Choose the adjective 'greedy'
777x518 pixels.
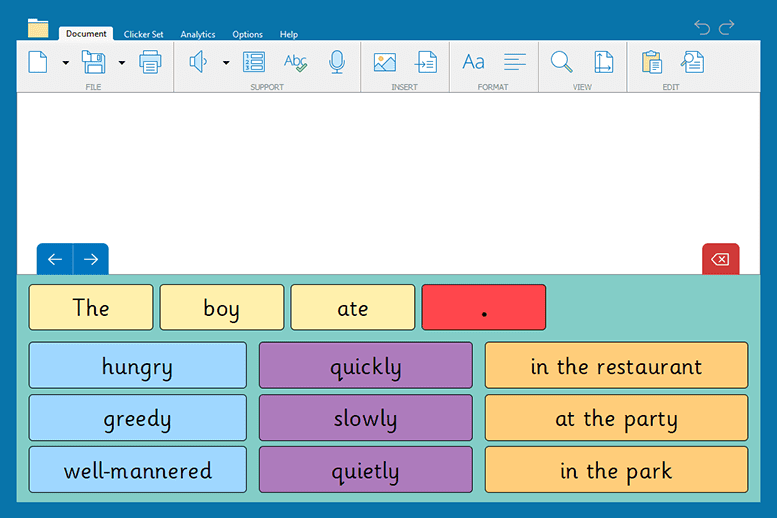(137, 417)
